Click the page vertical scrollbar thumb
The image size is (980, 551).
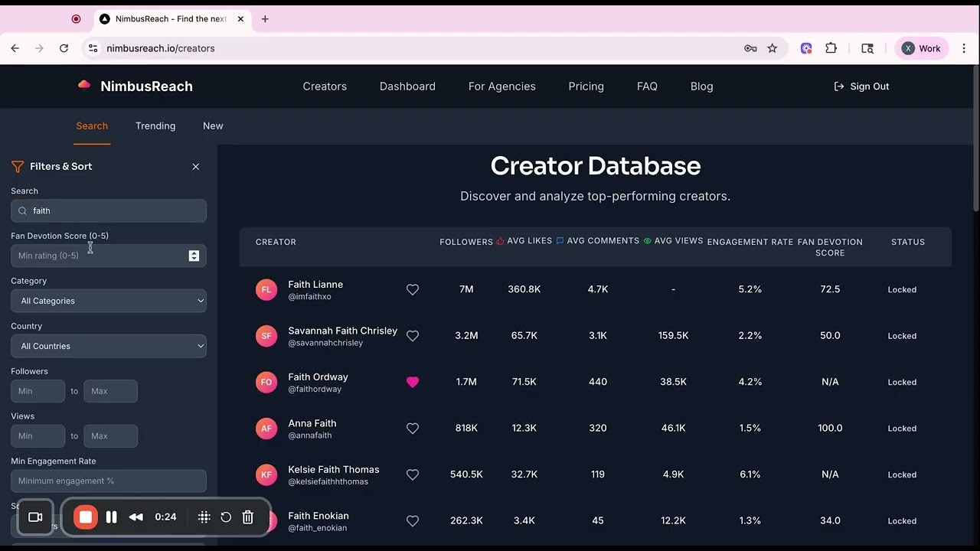(x=975, y=138)
